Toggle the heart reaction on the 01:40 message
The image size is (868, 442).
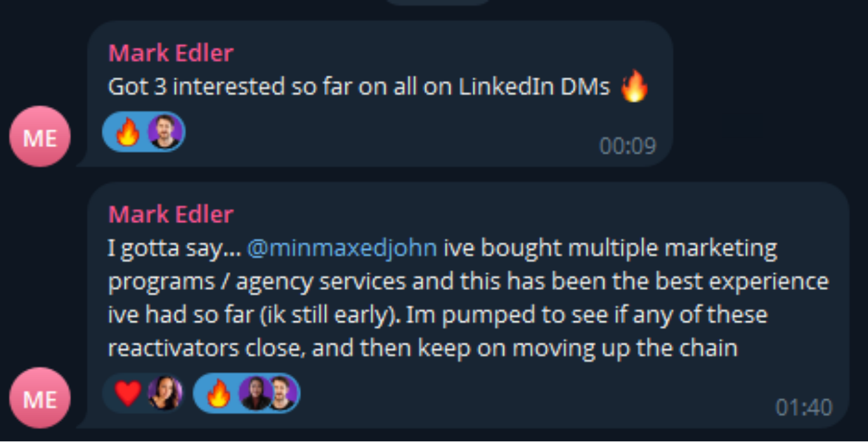(x=145, y=393)
